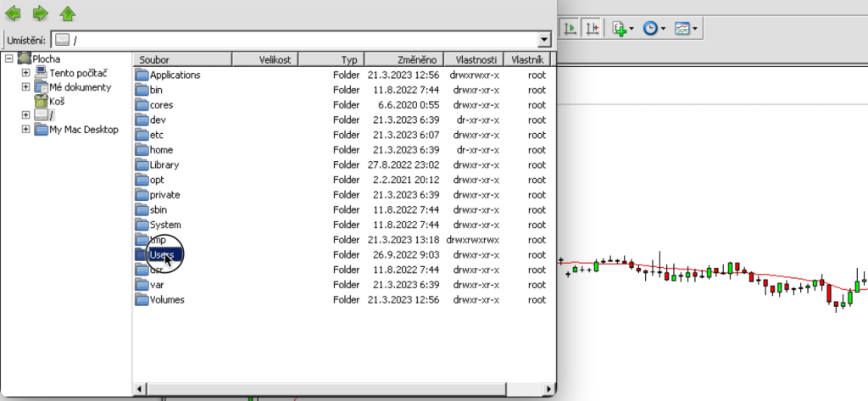Click the green back arrow
The image size is (868, 401).
click(13, 13)
